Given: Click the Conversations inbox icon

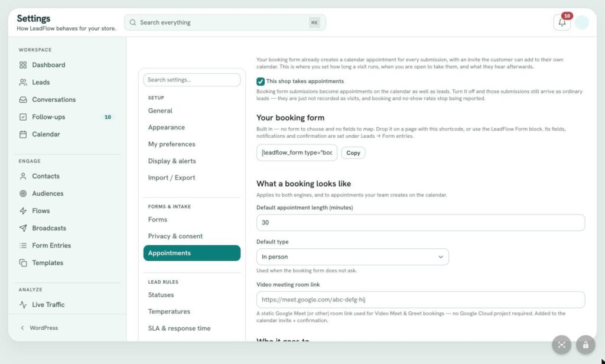Looking at the screenshot, I should [x=23, y=100].
